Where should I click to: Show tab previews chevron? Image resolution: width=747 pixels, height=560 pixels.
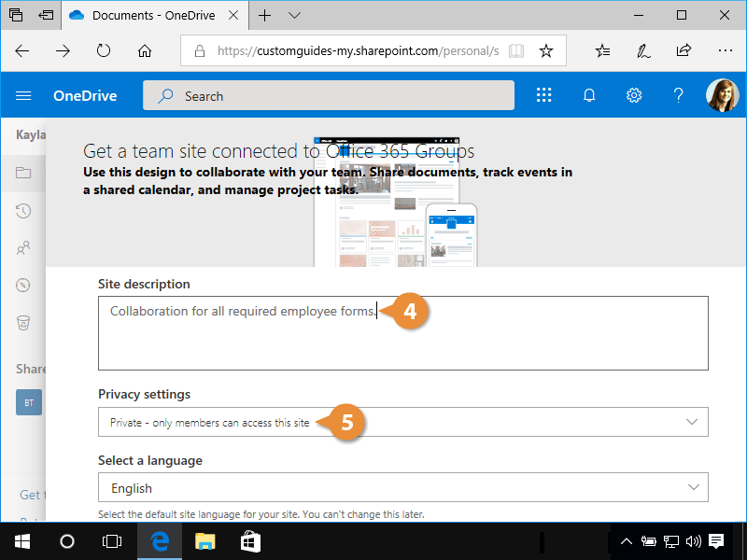[295, 15]
